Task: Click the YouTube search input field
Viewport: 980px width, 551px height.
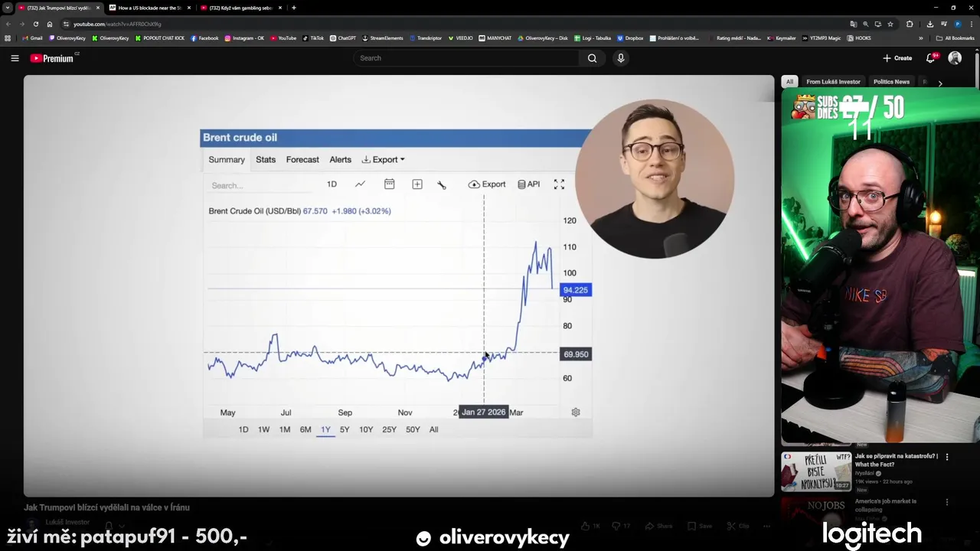Action: [x=466, y=58]
